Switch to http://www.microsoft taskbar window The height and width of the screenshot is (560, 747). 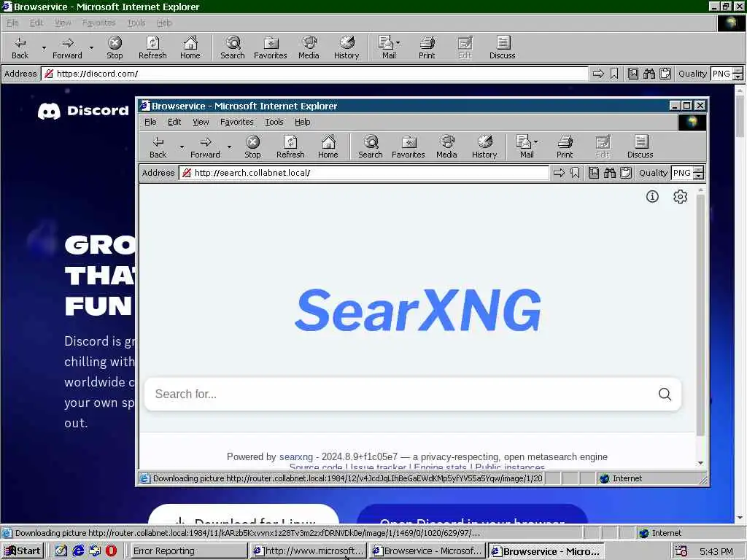point(309,551)
